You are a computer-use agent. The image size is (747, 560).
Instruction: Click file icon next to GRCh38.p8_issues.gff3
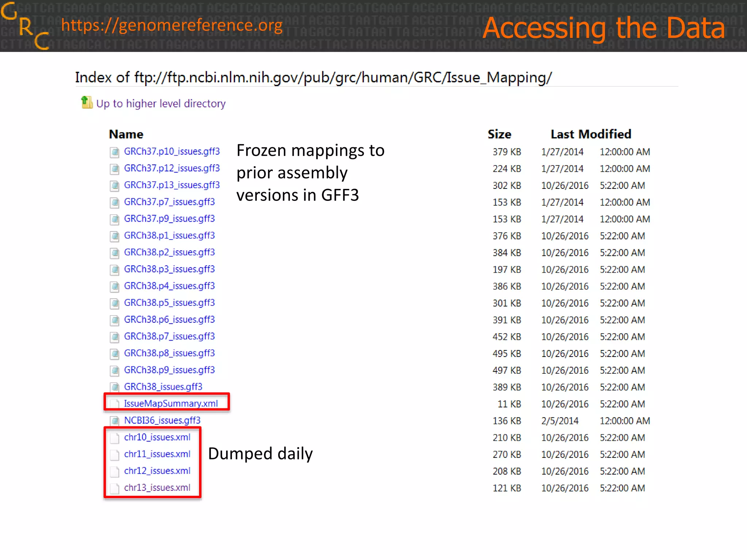[x=115, y=353]
